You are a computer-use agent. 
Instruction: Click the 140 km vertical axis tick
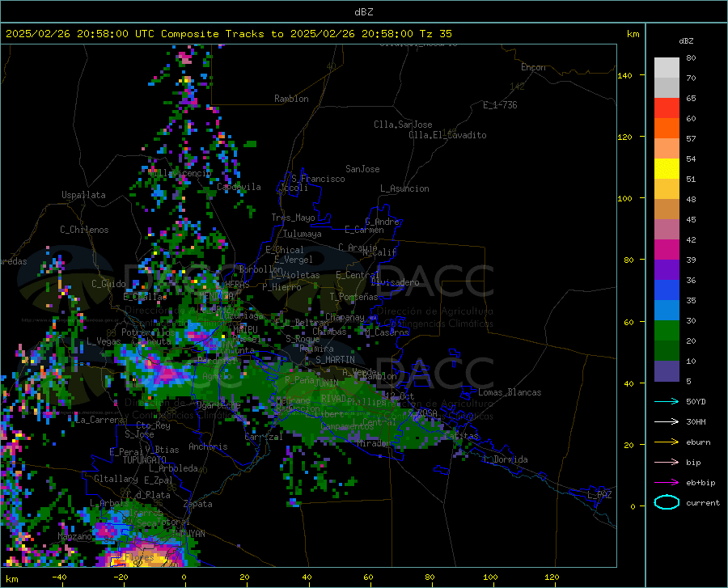tap(624, 75)
